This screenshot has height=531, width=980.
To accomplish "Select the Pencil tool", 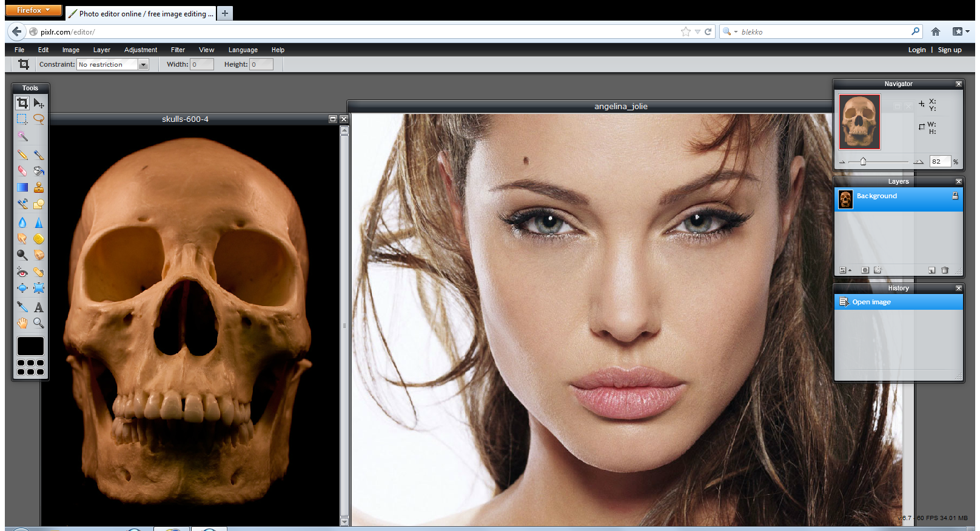I will pos(22,155).
